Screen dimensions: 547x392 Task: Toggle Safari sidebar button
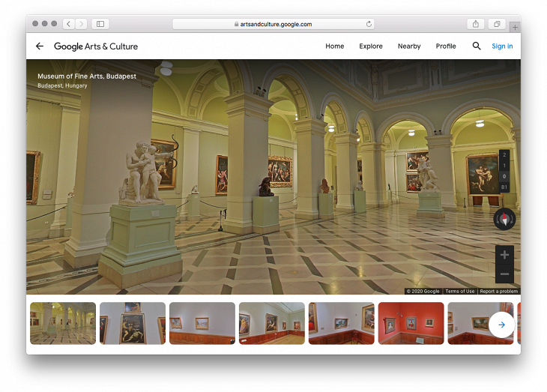coord(100,24)
